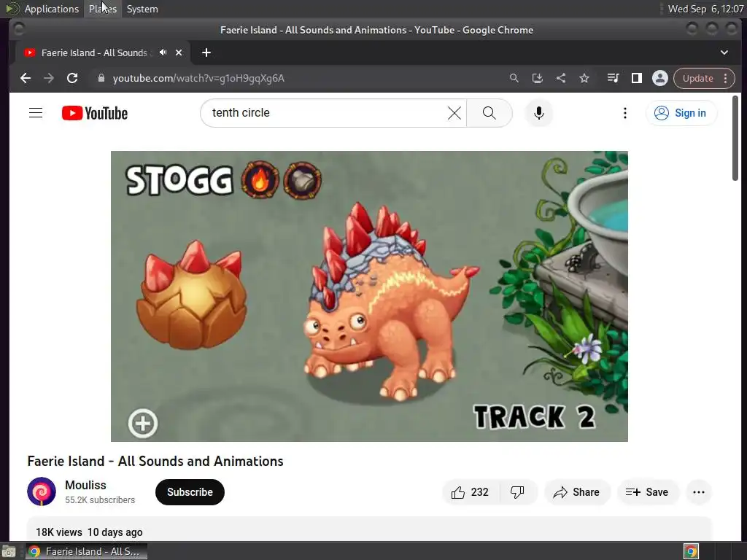747x560 pixels.
Task: Click the video title text
Action: pyautogui.click(x=155, y=461)
